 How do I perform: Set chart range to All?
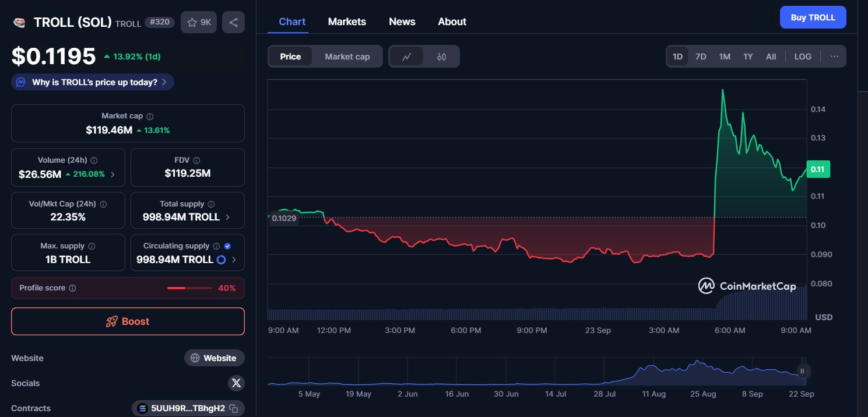(771, 57)
